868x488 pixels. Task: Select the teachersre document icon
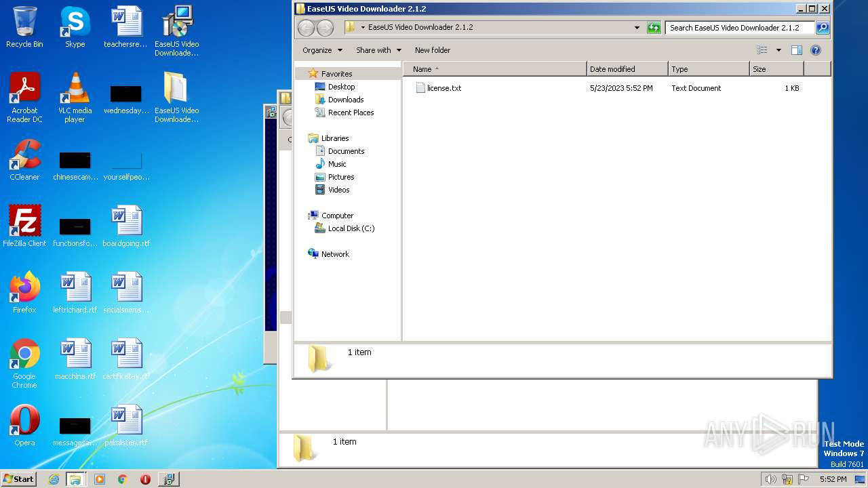pyautogui.click(x=126, y=27)
